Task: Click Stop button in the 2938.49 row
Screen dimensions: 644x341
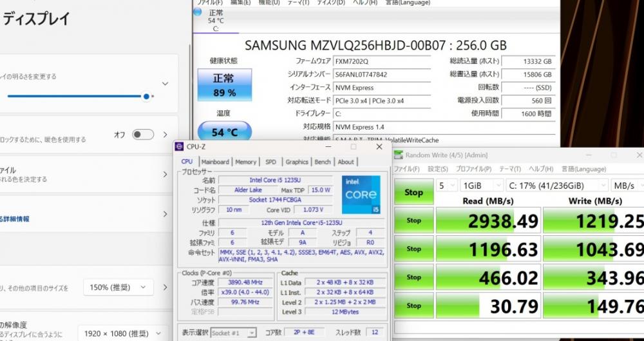Action: point(413,220)
